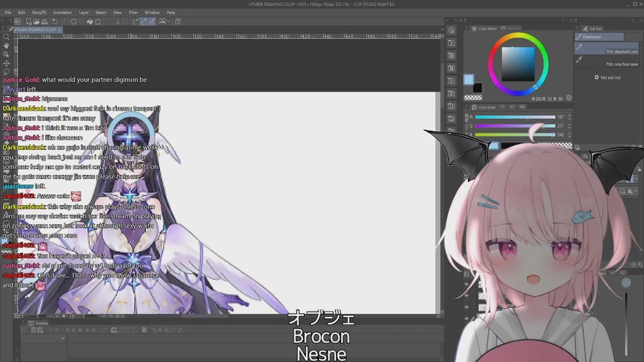Undo the last action with the Undo arrow
The image size is (644, 362).
click(x=55, y=22)
